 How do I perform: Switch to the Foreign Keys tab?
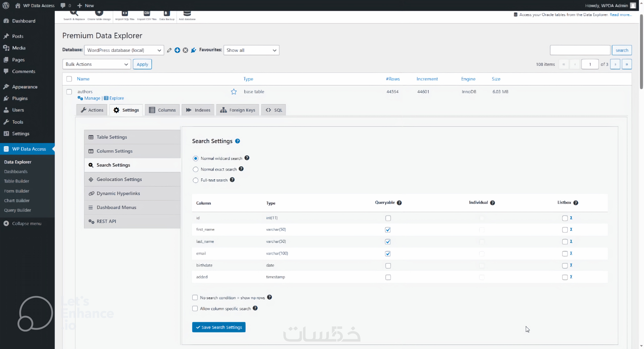coord(237,110)
